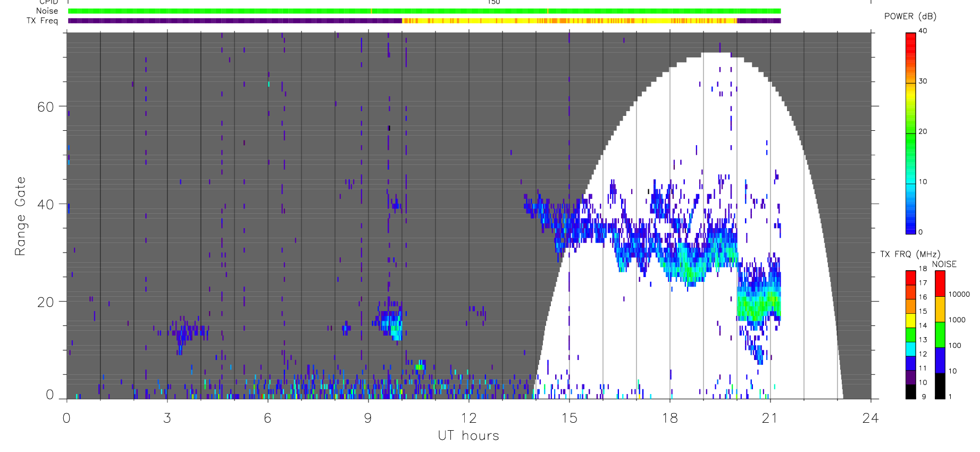Viewport: 980px width, 452px height.
Task: Click the x-axis tick label 3
Action: click(167, 418)
